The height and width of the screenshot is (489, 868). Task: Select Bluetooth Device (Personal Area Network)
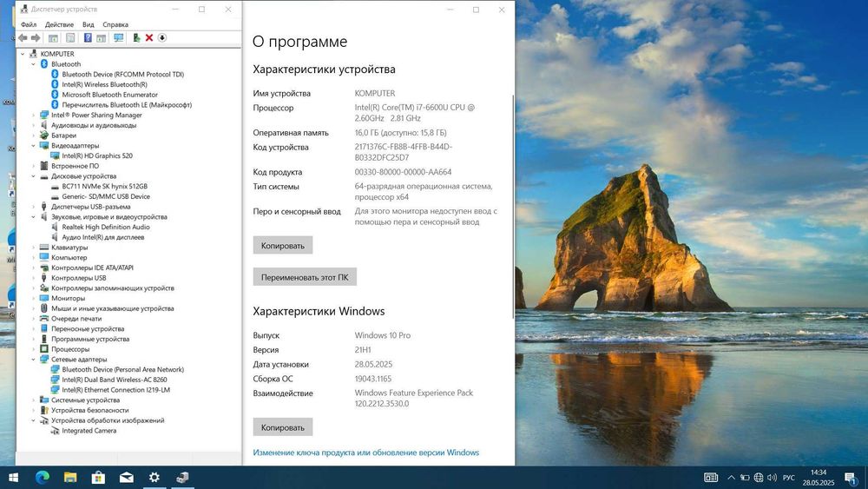pos(123,369)
